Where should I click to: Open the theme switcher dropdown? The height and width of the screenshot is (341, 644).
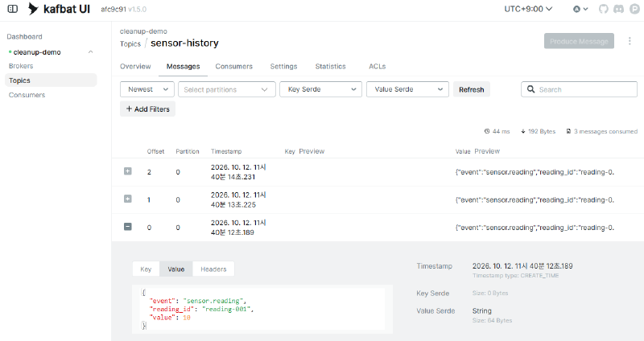pos(580,9)
